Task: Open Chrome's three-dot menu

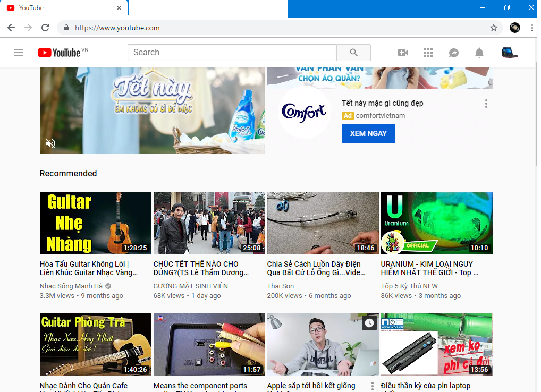Action: coord(532,28)
